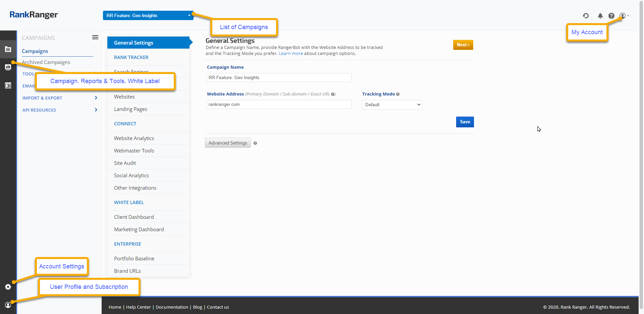Toggle the Campaigns panel hamburger menu

pos(95,38)
